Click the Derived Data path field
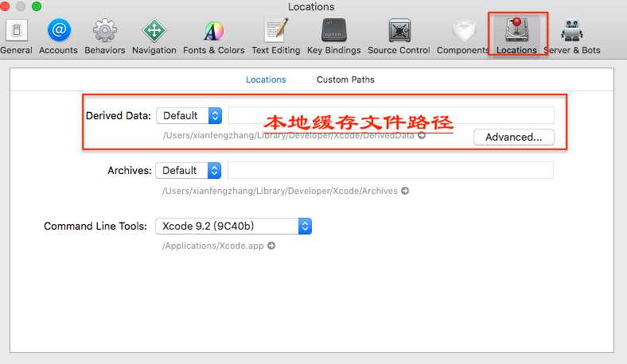This screenshot has height=364, width=627. pos(391,115)
